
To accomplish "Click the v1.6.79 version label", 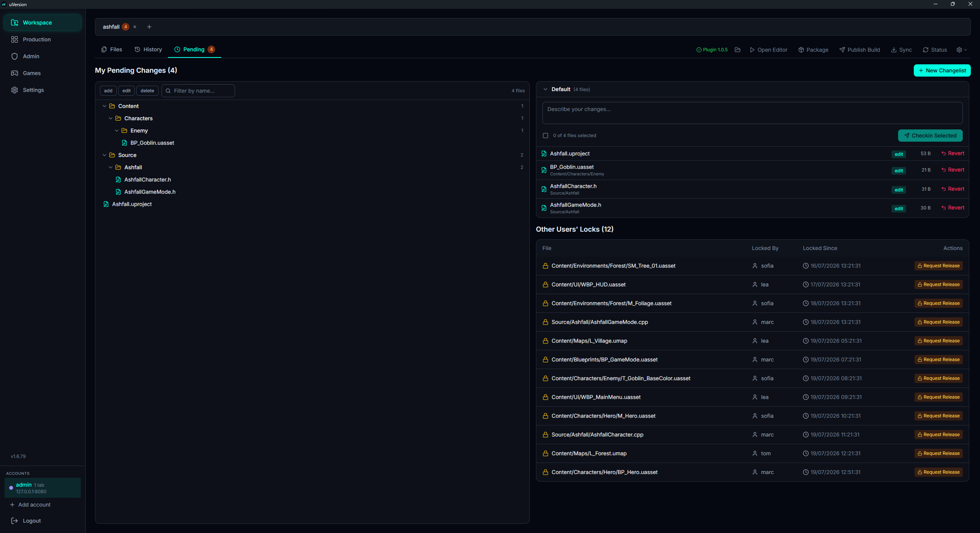I will [18, 456].
